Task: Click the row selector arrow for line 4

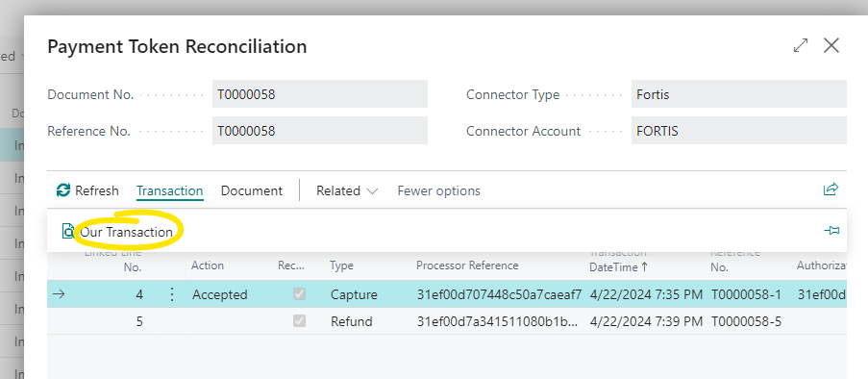Action: 59,294
